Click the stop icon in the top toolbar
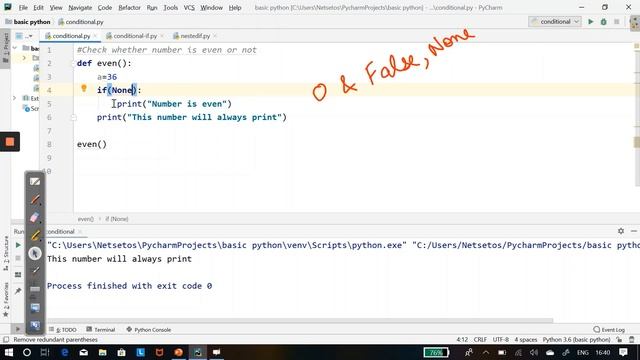The height and width of the screenshot is (360, 640). pos(617,22)
